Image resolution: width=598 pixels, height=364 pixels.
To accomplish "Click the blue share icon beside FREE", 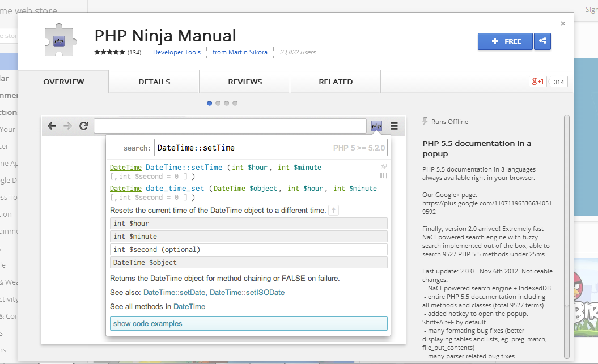I will [542, 41].
